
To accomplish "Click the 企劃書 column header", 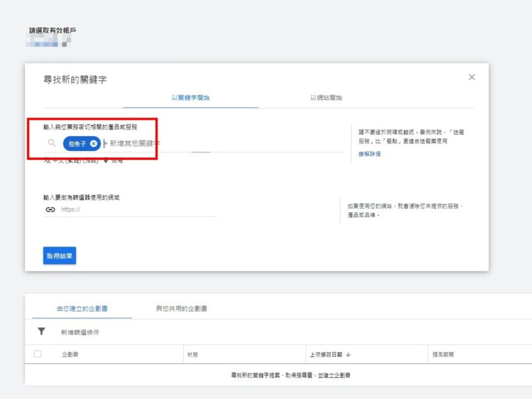I will pyautogui.click(x=70, y=354).
